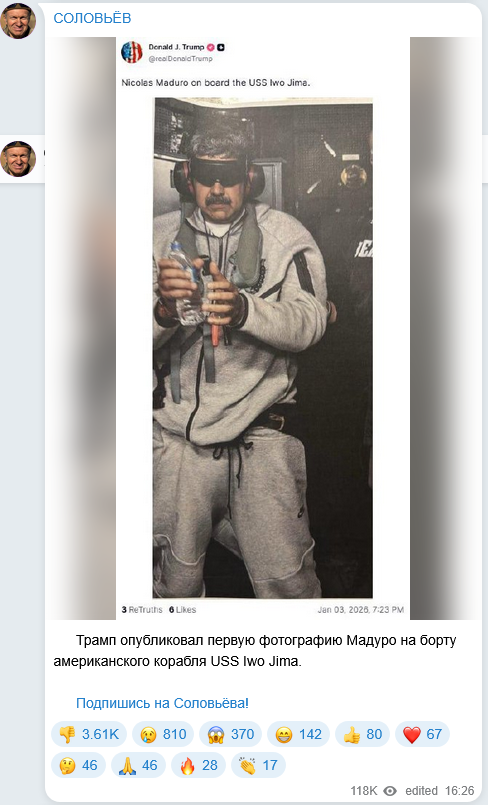Toggle the thumbs down reaction 3.61K
The image size is (488, 805).
click(x=89, y=734)
